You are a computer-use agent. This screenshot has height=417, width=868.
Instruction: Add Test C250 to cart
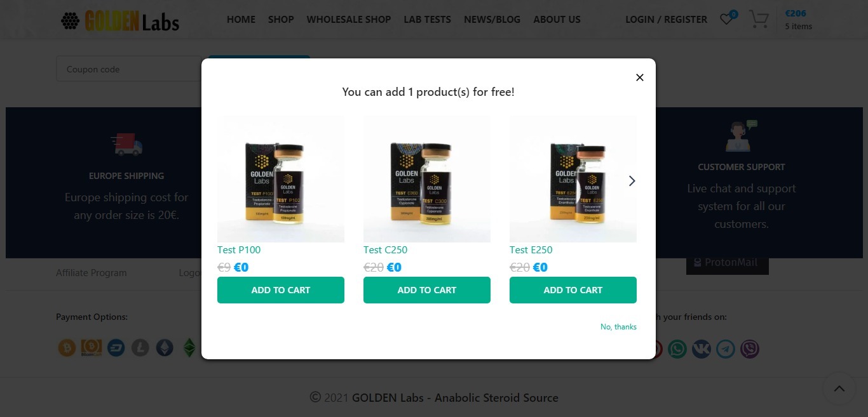coord(427,290)
